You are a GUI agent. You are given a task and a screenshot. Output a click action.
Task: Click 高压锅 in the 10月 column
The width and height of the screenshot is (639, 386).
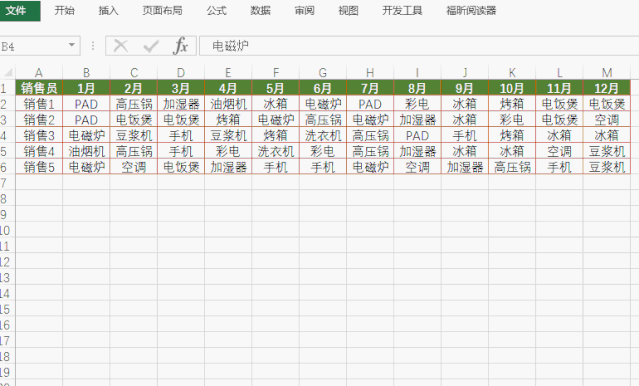(x=512, y=167)
